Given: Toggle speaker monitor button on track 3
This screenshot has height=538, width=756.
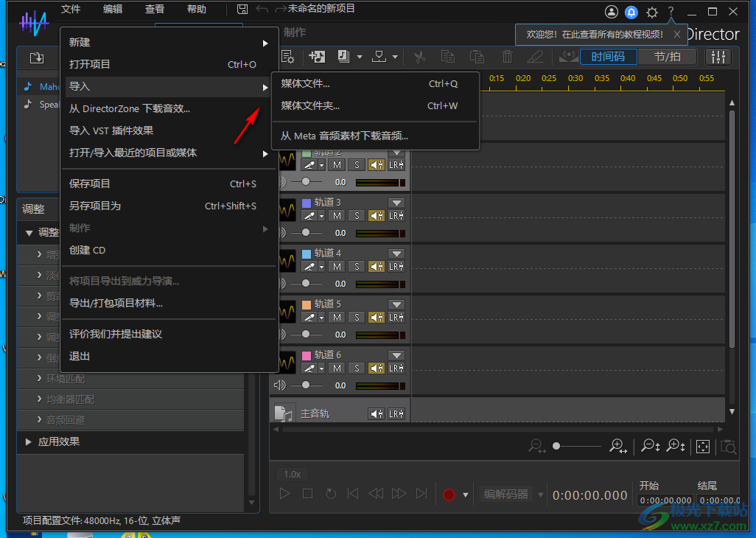Looking at the screenshot, I should (377, 216).
